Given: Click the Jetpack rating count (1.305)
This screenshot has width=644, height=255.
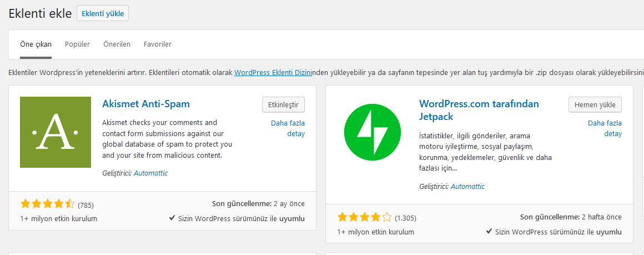Looking at the screenshot, I should (x=406, y=218).
